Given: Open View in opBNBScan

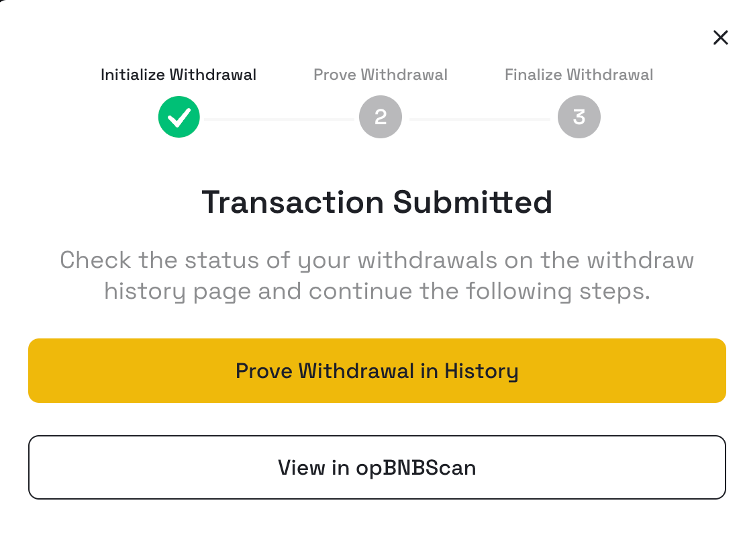Looking at the screenshot, I should coord(377,467).
